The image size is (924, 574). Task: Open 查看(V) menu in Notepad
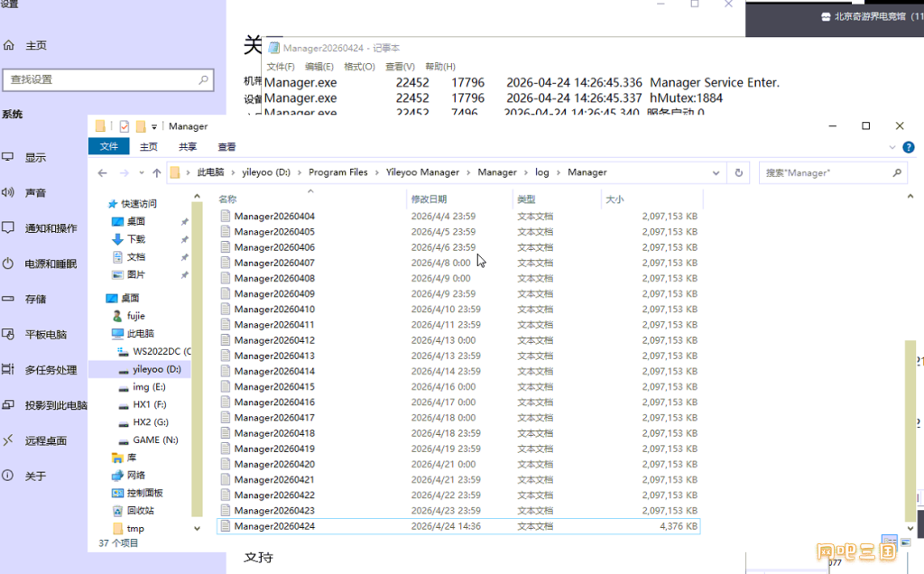click(400, 67)
